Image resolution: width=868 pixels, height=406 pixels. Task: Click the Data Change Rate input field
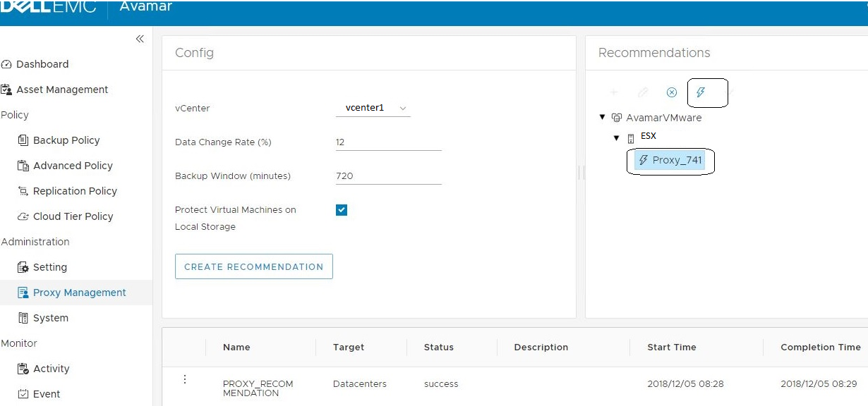coord(388,142)
